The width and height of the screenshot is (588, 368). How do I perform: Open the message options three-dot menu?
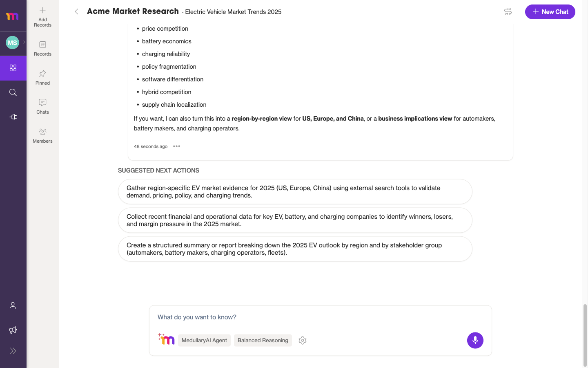click(x=176, y=146)
